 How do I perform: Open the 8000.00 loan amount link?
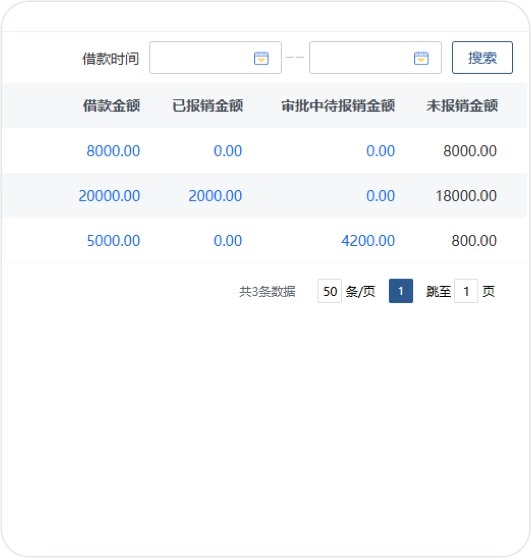coord(113,151)
